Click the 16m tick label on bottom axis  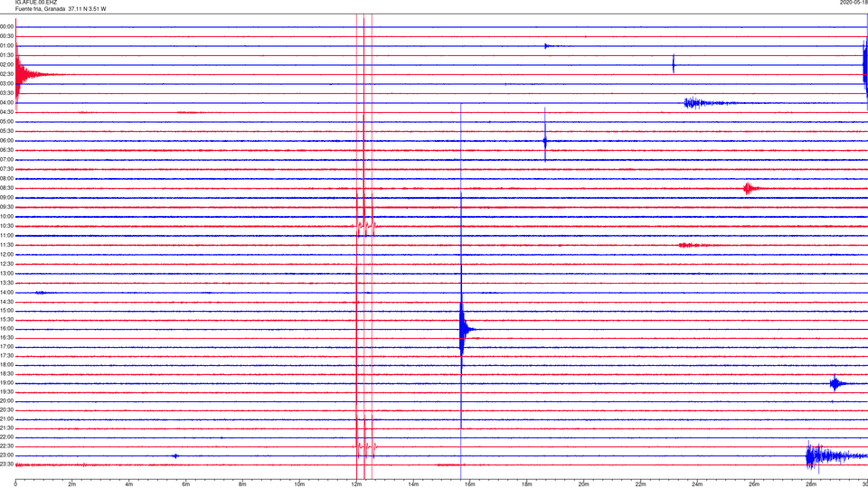click(470, 484)
